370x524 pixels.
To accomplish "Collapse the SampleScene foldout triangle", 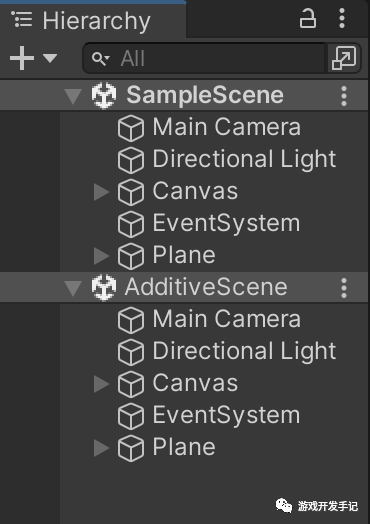I will click(73, 96).
